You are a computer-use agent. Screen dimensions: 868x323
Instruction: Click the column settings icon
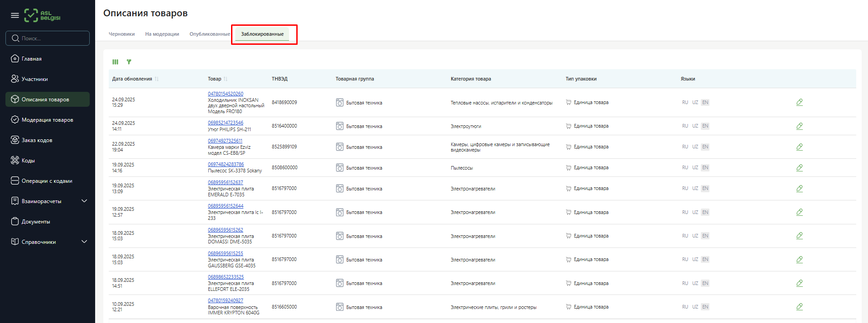pyautogui.click(x=116, y=62)
